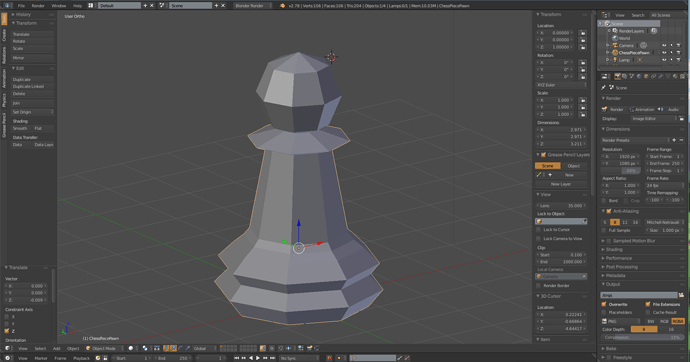Toggle the Render Border checkbox
The image size is (690, 362).
coord(538,285)
